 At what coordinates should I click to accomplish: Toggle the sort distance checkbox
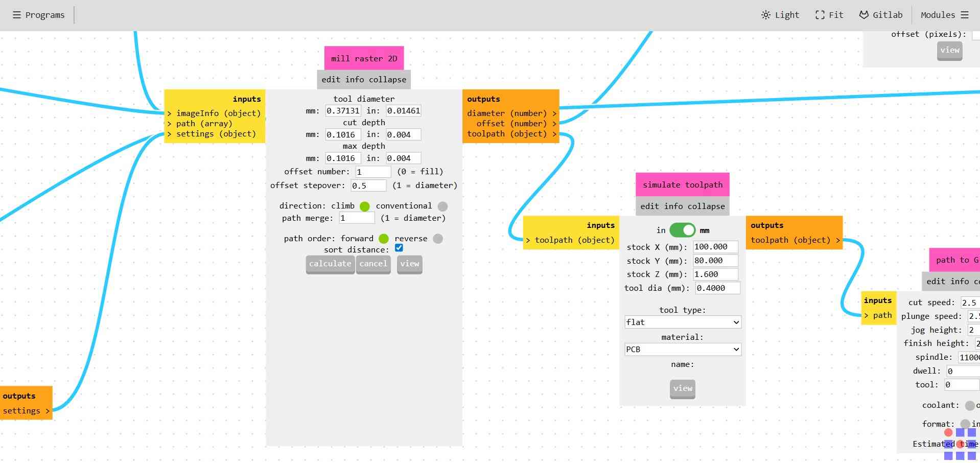coord(399,248)
